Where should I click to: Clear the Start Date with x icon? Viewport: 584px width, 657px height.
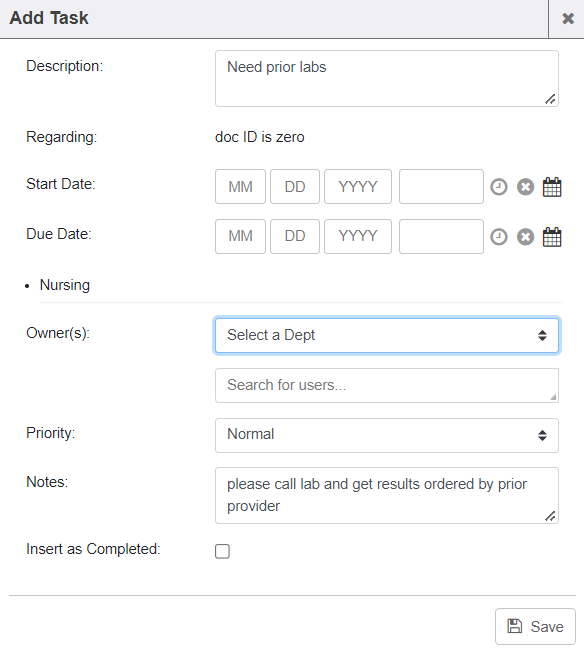[525, 187]
